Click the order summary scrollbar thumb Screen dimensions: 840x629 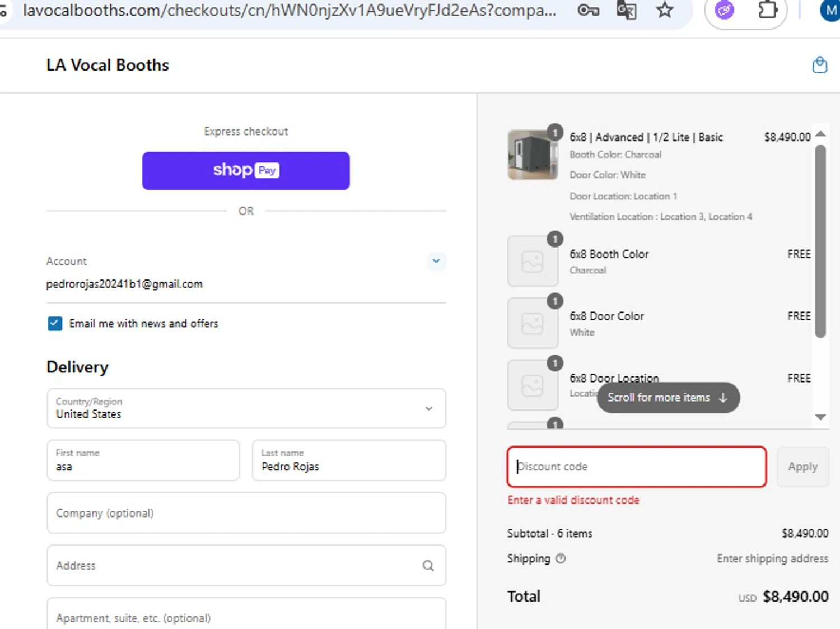(x=820, y=241)
